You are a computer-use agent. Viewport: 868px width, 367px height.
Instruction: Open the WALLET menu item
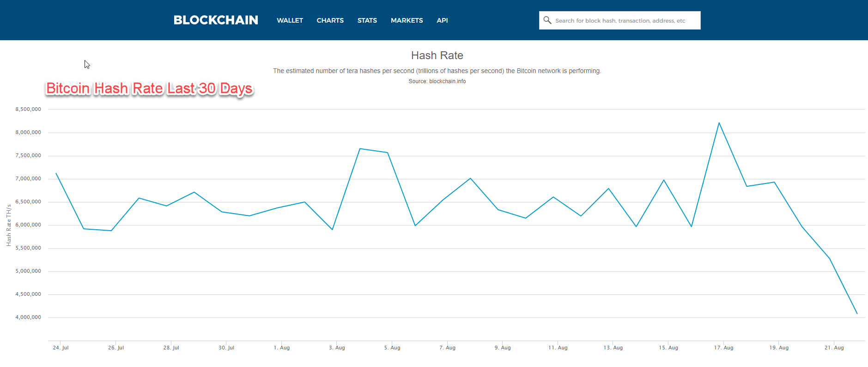[x=290, y=20]
